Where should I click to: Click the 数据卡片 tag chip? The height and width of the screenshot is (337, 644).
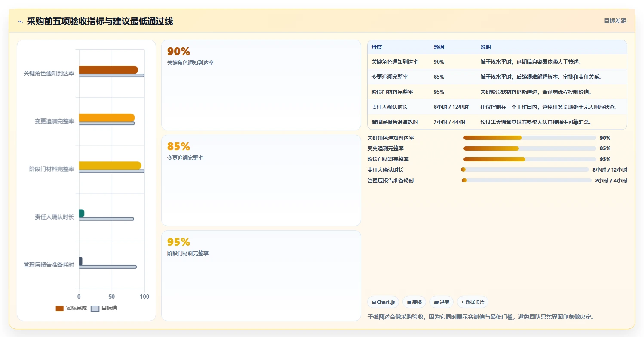473,302
